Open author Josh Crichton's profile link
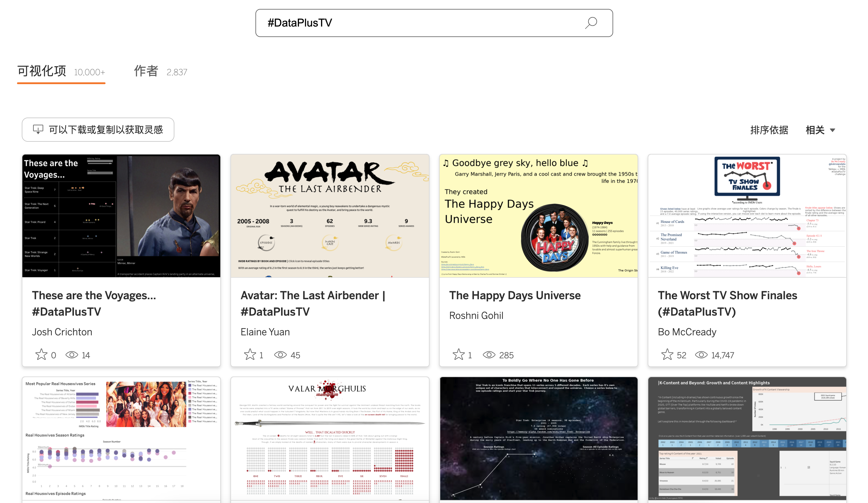The image size is (868, 503). 62,332
